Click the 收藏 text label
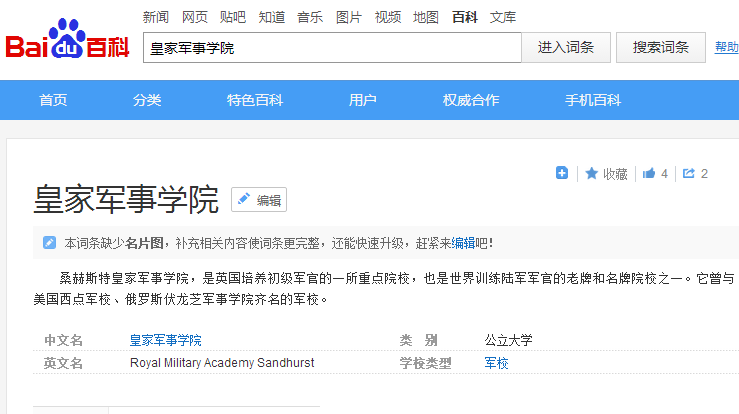Image resolution: width=739 pixels, height=414 pixels. (x=615, y=174)
